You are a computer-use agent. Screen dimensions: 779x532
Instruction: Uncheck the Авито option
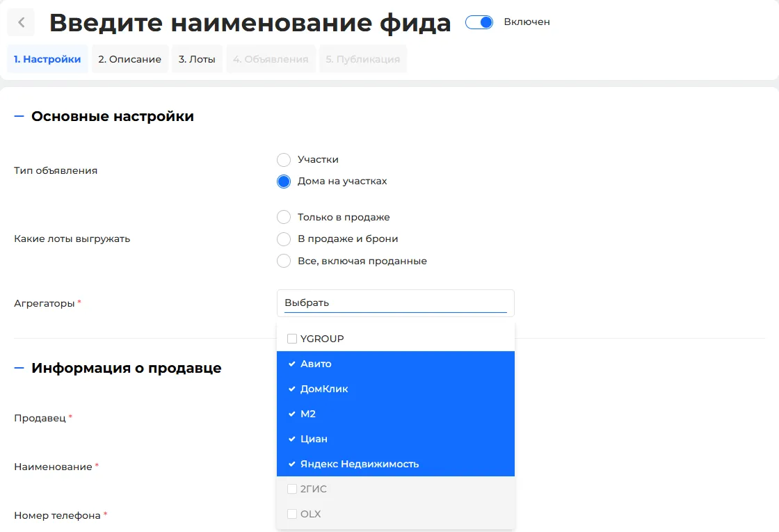click(396, 364)
